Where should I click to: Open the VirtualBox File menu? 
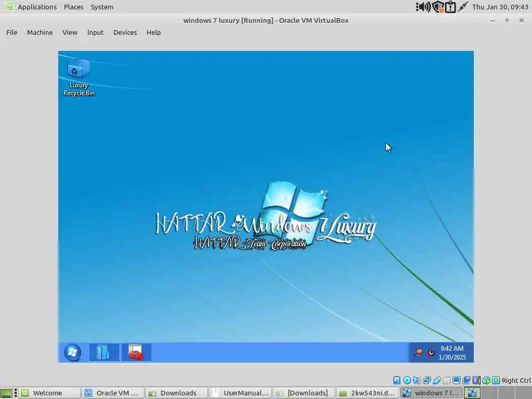point(11,33)
